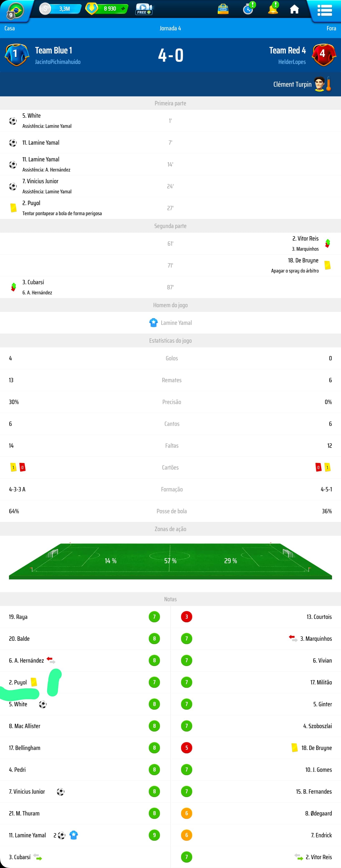
Task: Tap the Brazil flag profile badge
Action: click(15, 10)
